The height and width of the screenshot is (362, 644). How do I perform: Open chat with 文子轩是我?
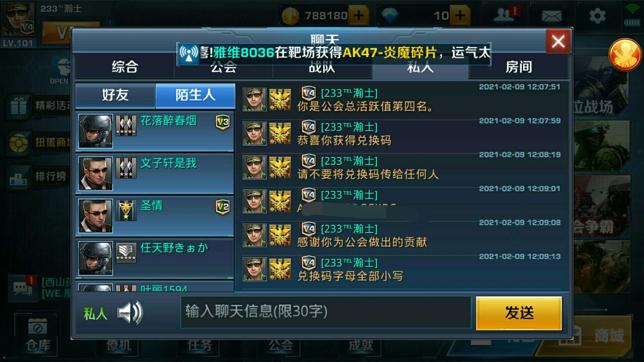click(155, 173)
